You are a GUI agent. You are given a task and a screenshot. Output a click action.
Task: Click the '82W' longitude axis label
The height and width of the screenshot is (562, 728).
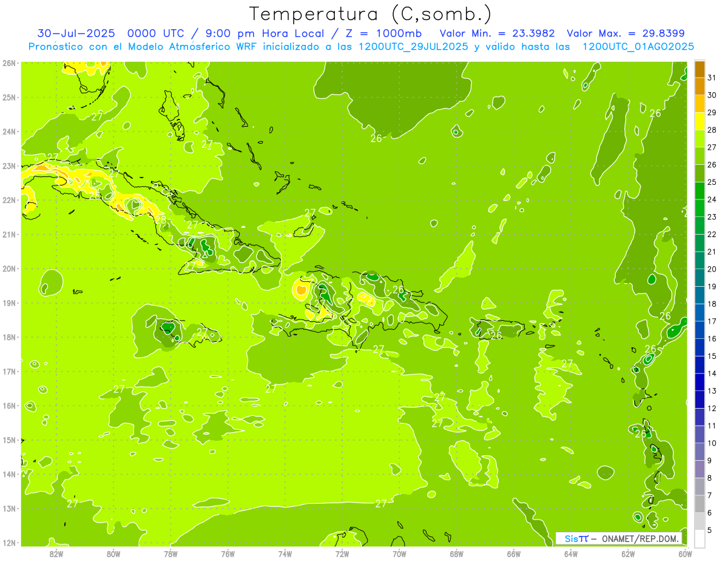click(56, 554)
